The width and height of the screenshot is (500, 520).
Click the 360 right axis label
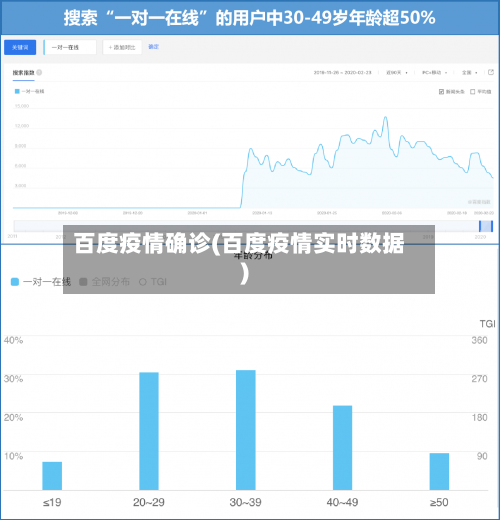pos(479,340)
